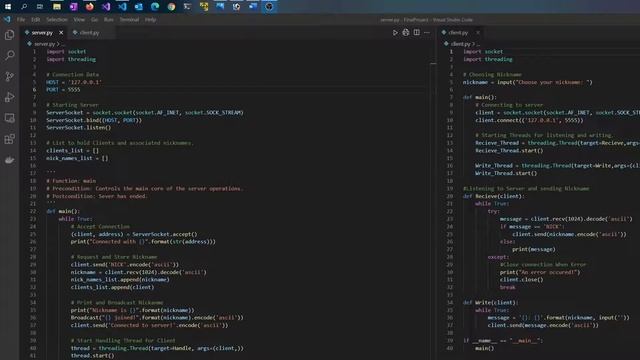
Task: Open Outlook from the taskbar
Action: coord(139,7)
